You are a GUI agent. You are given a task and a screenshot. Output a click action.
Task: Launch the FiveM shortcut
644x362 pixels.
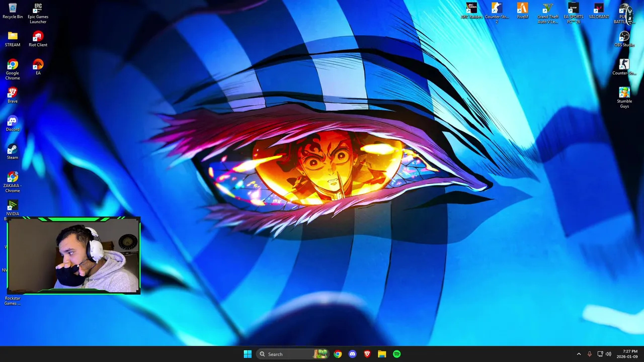[522, 11]
